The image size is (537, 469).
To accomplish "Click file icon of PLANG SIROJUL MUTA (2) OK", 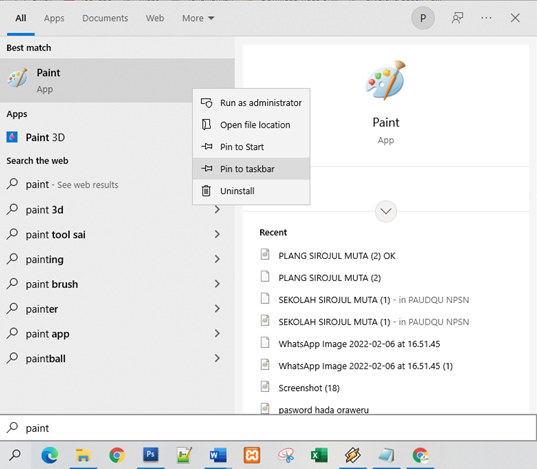I will coord(265,255).
